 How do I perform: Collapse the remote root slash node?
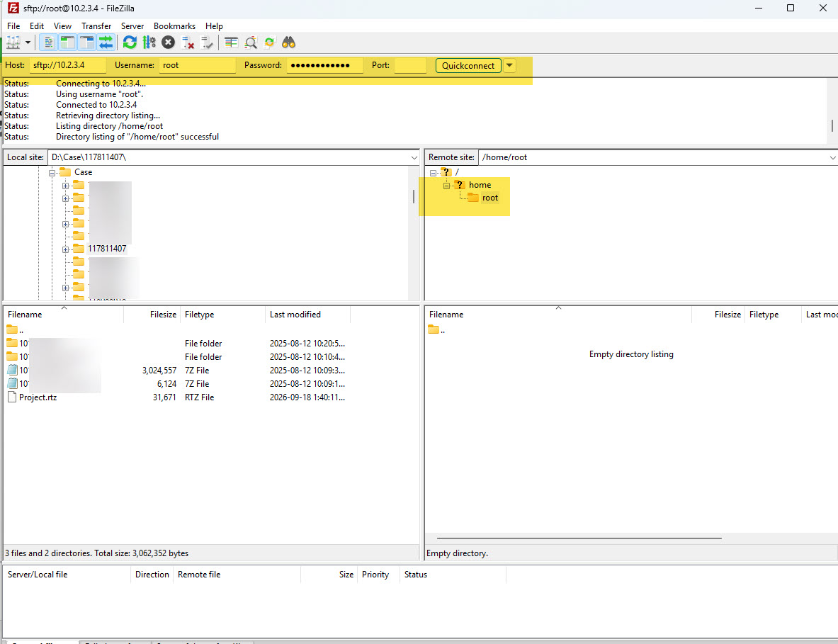click(x=433, y=173)
